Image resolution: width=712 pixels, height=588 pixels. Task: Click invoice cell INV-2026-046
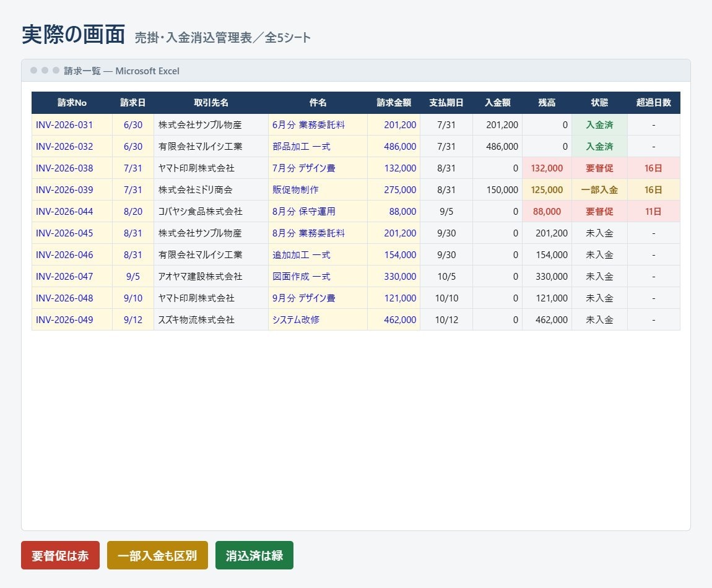pyautogui.click(x=72, y=255)
